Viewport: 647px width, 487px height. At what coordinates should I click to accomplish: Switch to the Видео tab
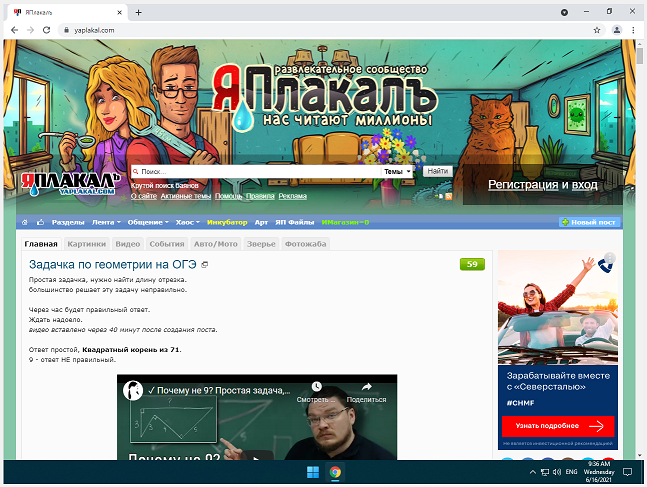tap(128, 244)
